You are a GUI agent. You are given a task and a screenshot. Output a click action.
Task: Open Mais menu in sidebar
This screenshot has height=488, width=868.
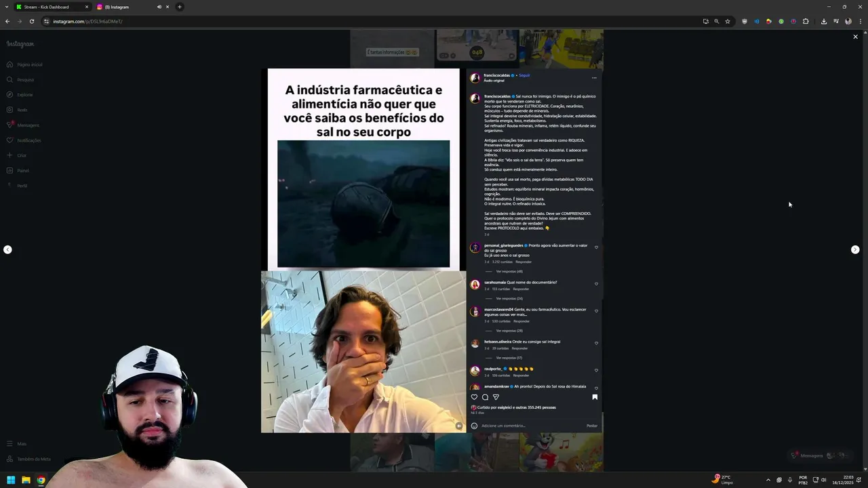click(17, 444)
